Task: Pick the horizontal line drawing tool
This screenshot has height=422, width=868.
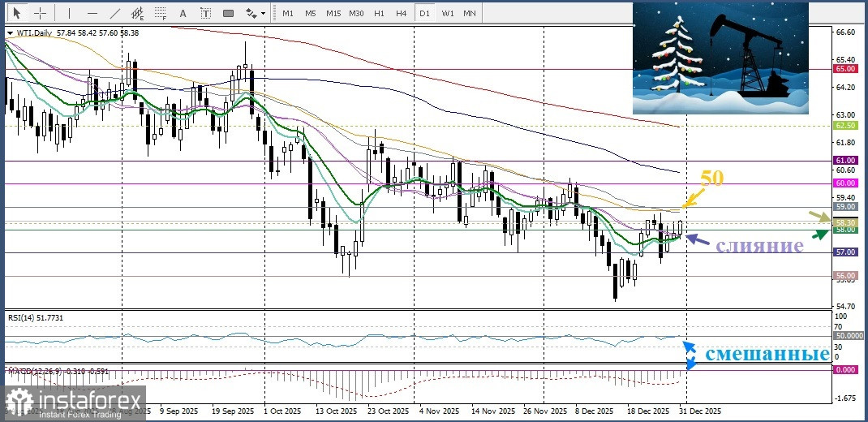Action: (x=92, y=13)
